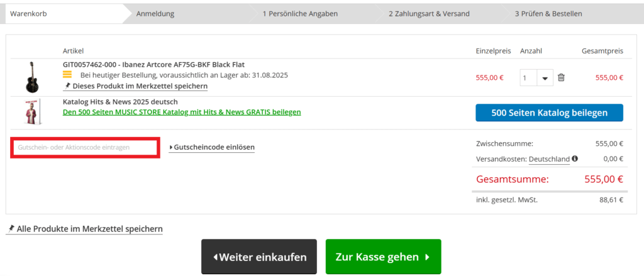Click the Einzelpreis column header
The height and width of the screenshot is (276, 644).
tap(493, 51)
